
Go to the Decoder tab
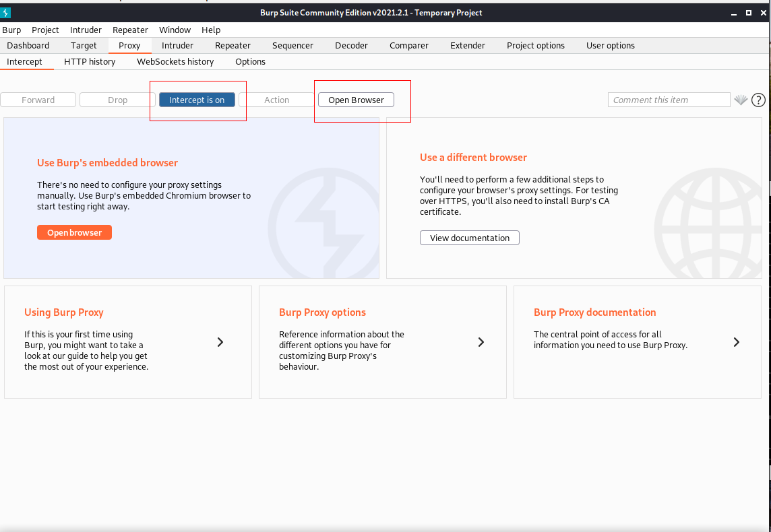[x=351, y=45]
